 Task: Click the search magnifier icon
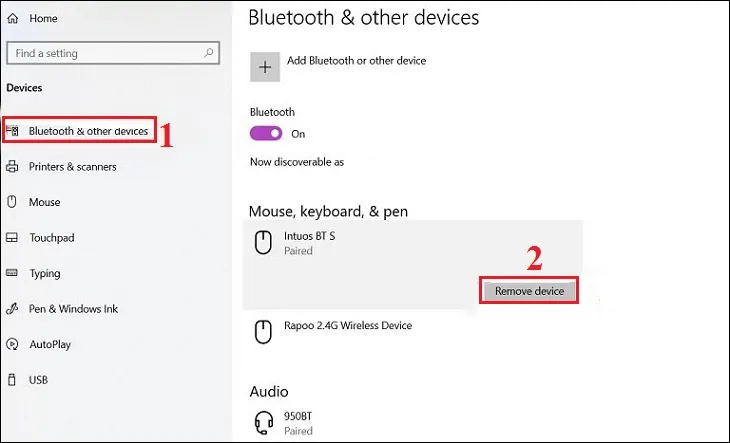coord(209,53)
